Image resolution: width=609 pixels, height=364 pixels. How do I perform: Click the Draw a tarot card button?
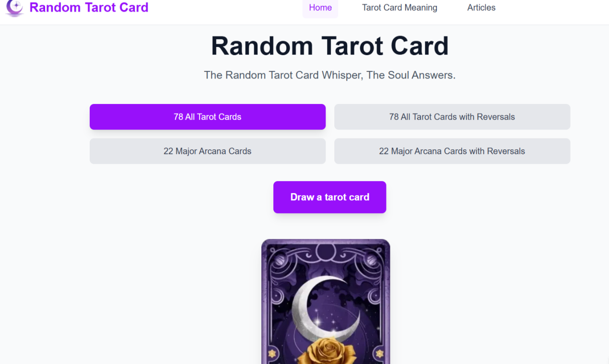(x=330, y=197)
